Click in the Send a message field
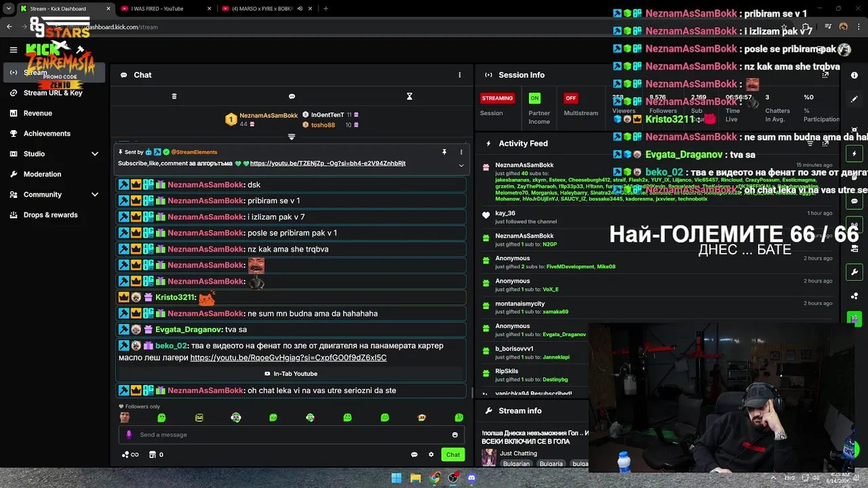This screenshot has height=488, width=868. point(292,434)
